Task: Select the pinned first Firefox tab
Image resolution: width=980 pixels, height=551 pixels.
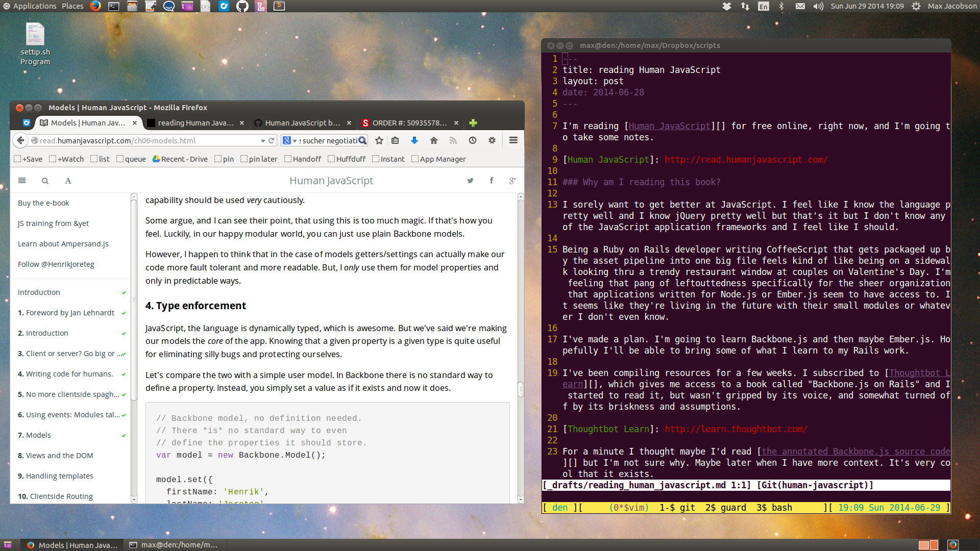Action: pyautogui.click(x=27, y=123)
